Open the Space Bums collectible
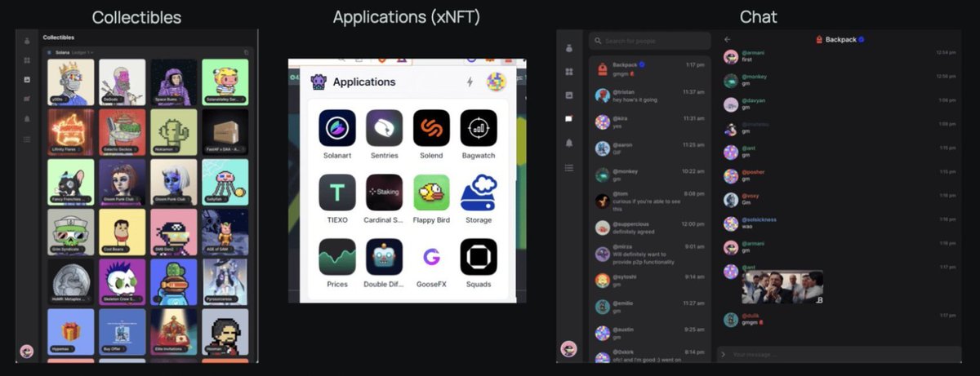This screenshot has height=376, width=980. [x=174, y=82]
